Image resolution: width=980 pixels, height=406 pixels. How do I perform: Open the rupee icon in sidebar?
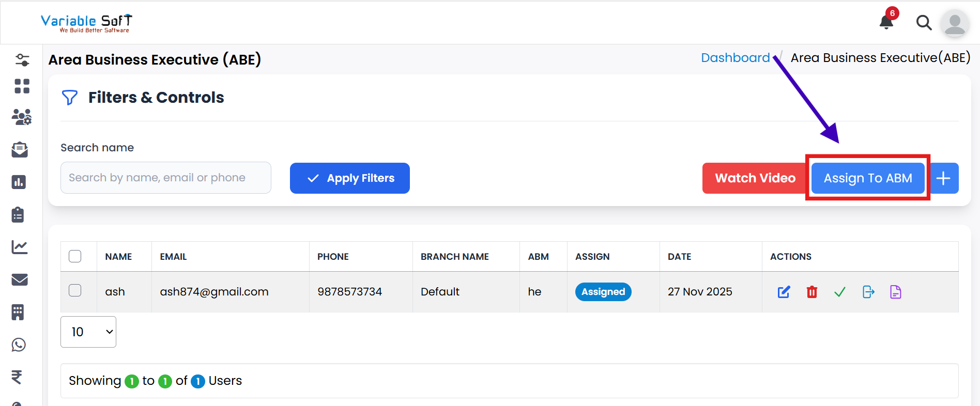pos(17,377)
